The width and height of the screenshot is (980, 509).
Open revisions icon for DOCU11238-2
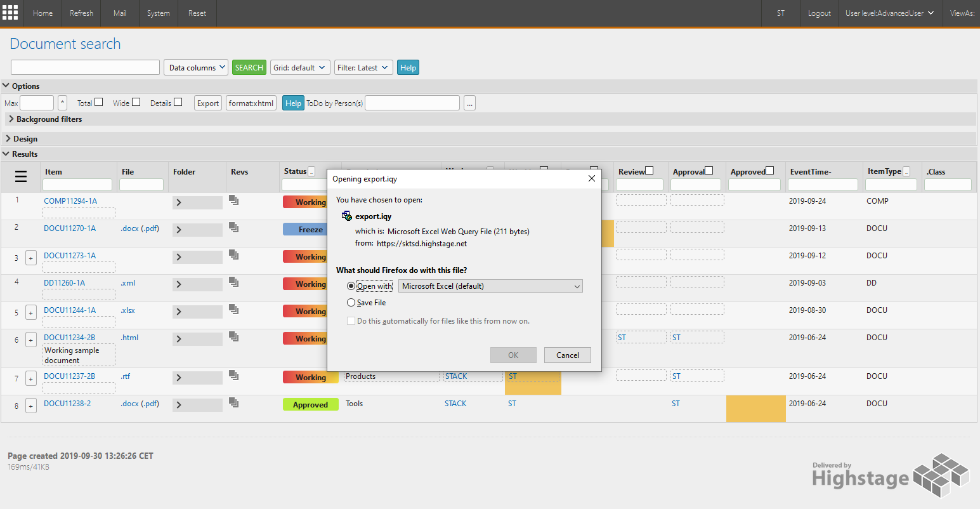(234, 403)
